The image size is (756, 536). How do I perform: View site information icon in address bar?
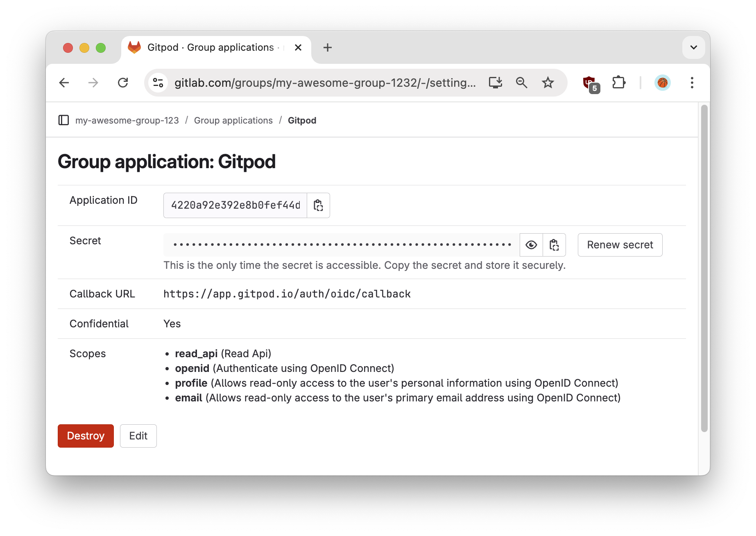point(158,83)
